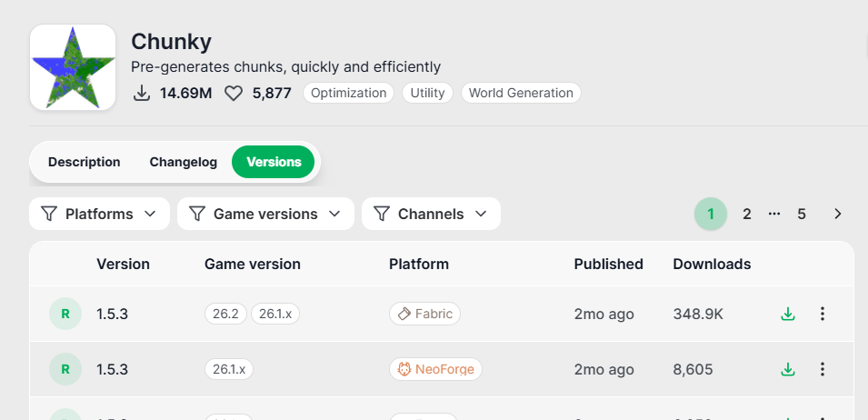Click the funnel icon in the Channels filter
Image resolution: width=868 pixels, height=420 pixels.
click(382, 214)
